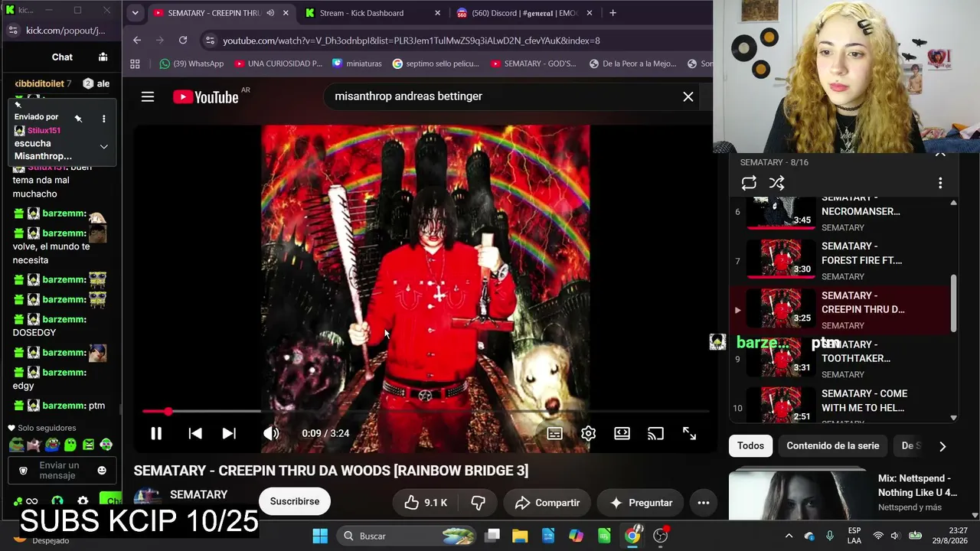The width and height of the screenshot is (980, 551).
Task: Go to the YouTube home logo
Action: [x=206, y=96]
